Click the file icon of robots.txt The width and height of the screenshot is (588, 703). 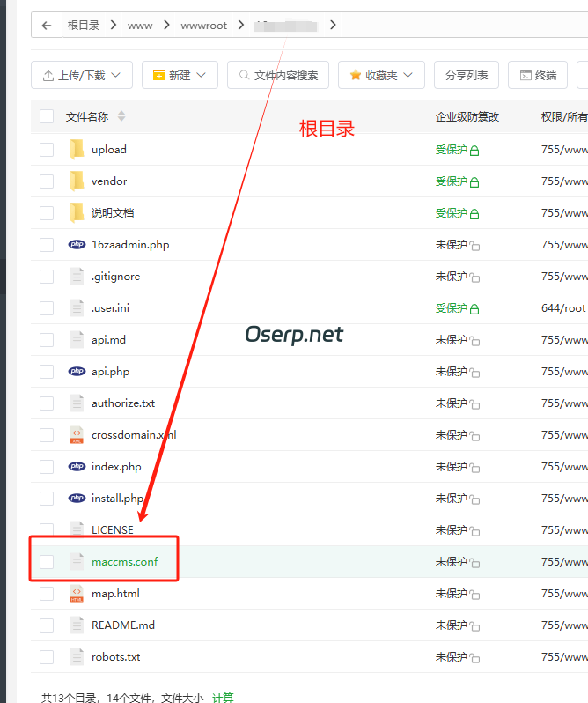pyautogui.click(x=77, y=657)
